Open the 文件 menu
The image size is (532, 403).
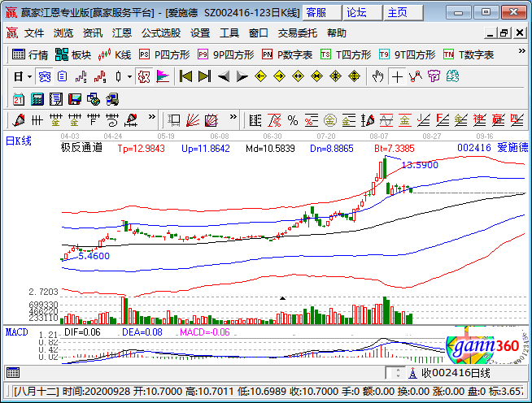coord(34,33)
